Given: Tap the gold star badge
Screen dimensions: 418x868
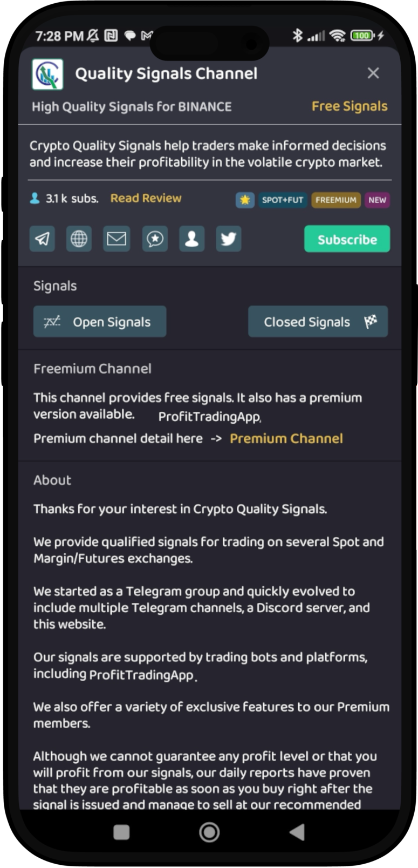Looking at the screenshot, I should click(245, 200).
